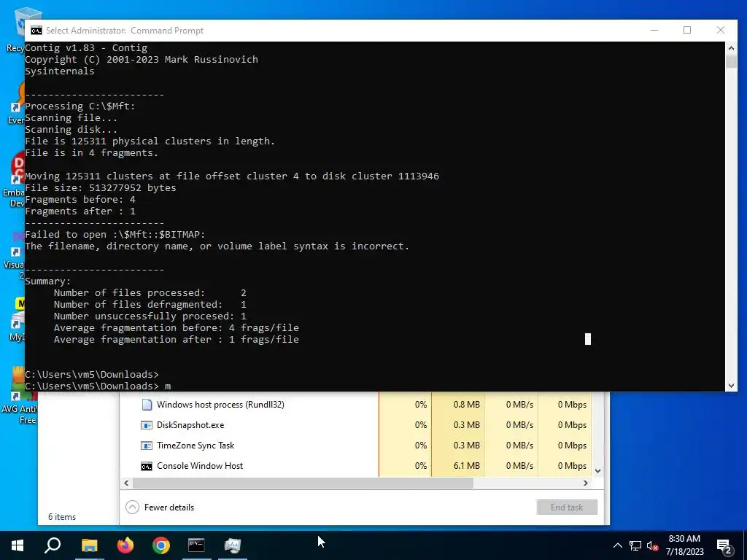Image resolution: width=747 pixels, height=560 pixels.
Task: Click the Console Window Host process icon
Action: click(x=147, y=466)
